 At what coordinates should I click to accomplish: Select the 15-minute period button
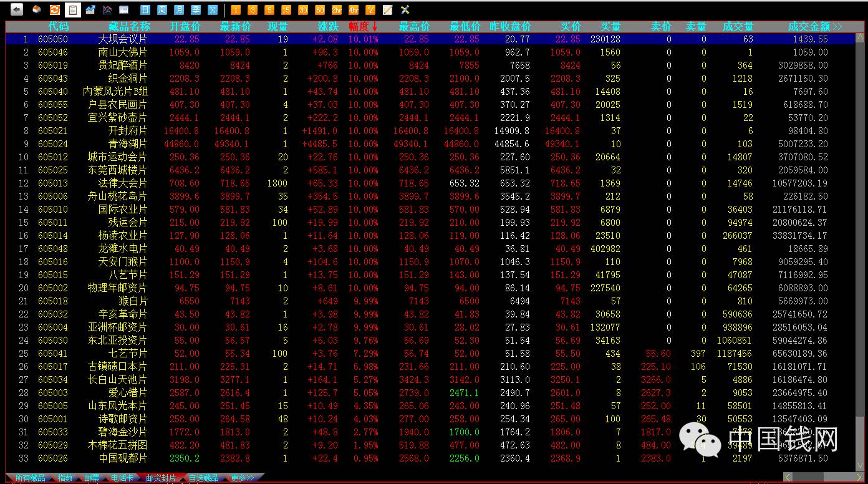286,10
